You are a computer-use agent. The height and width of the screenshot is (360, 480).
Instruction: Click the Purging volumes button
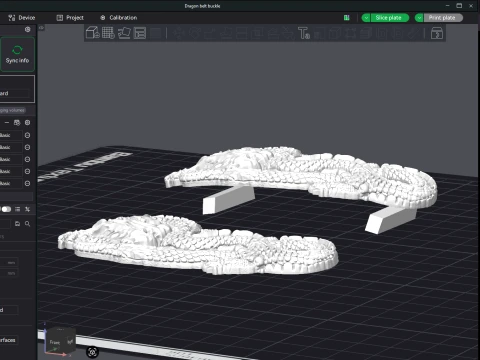click(13, 110)
